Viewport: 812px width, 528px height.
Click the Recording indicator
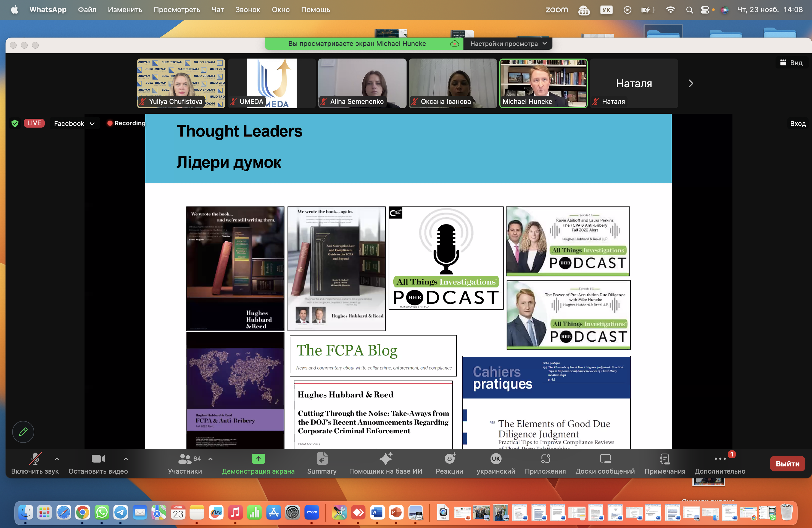[126, 123]
